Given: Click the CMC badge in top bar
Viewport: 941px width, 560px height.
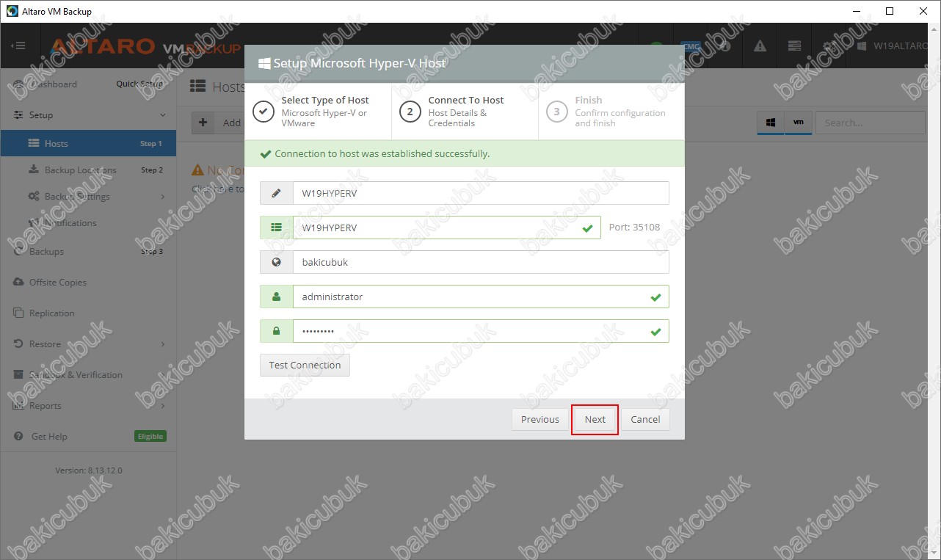Looking at the screenshot, I should point(691,46).
